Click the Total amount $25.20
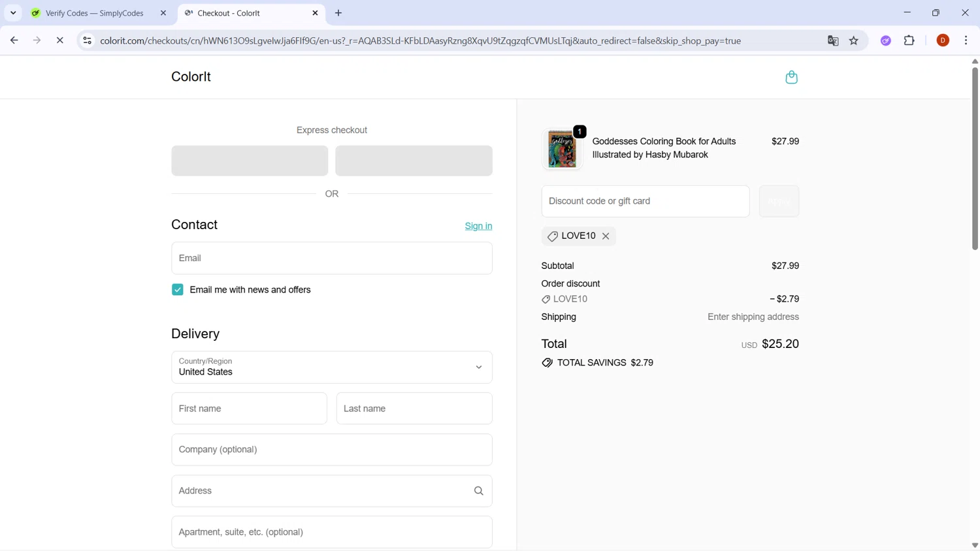This screenshot has width=980, height=551. (780, 344)
